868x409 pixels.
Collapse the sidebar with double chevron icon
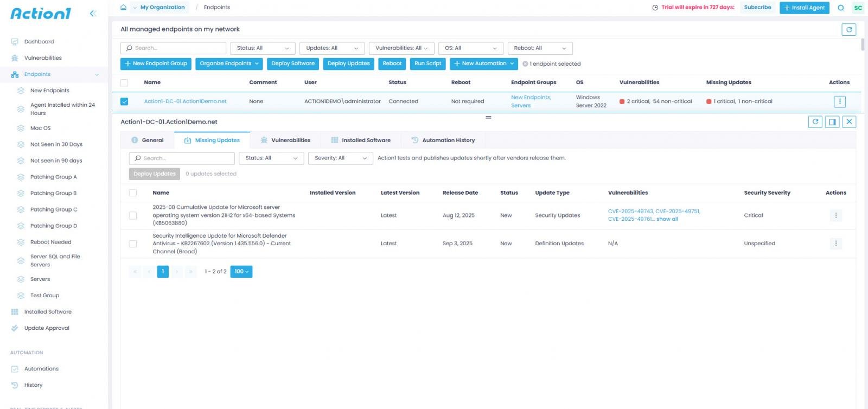(93, 14)
